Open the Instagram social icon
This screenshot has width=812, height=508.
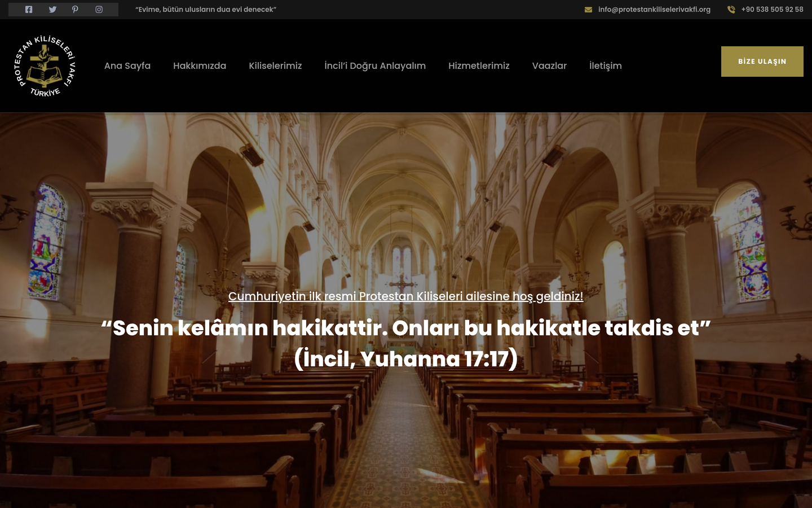[x=99, y=10]
